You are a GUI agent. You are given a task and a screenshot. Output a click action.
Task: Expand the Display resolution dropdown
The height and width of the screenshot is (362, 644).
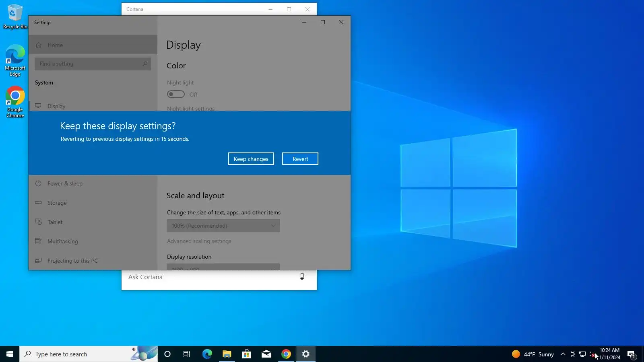point(223,267)
